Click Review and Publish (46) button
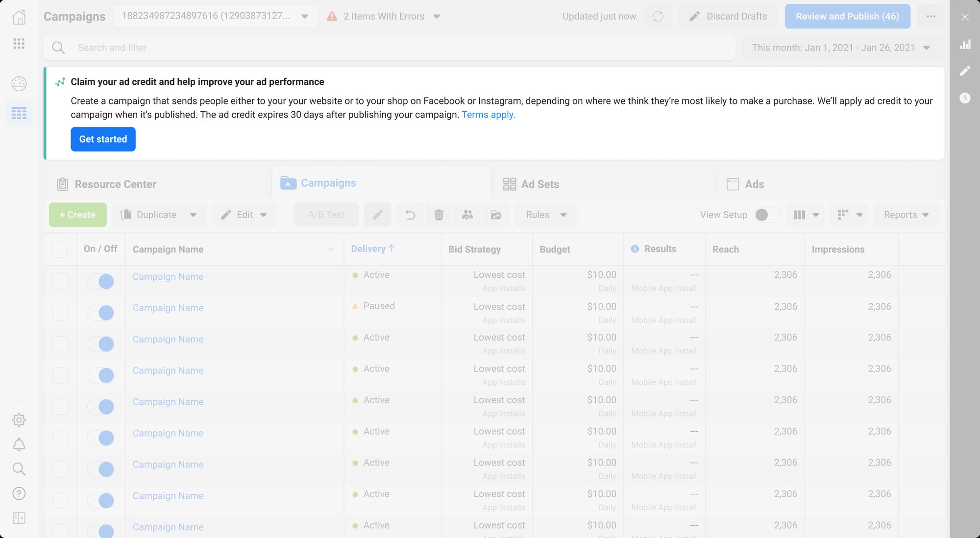The height and width of the screenshot is (538, 980). (847, 16)
